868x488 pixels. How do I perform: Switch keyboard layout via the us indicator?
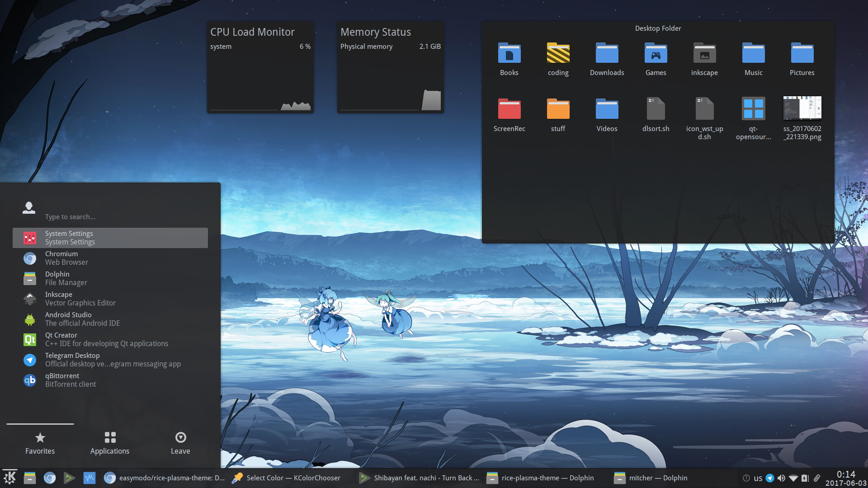pos(758,479)
